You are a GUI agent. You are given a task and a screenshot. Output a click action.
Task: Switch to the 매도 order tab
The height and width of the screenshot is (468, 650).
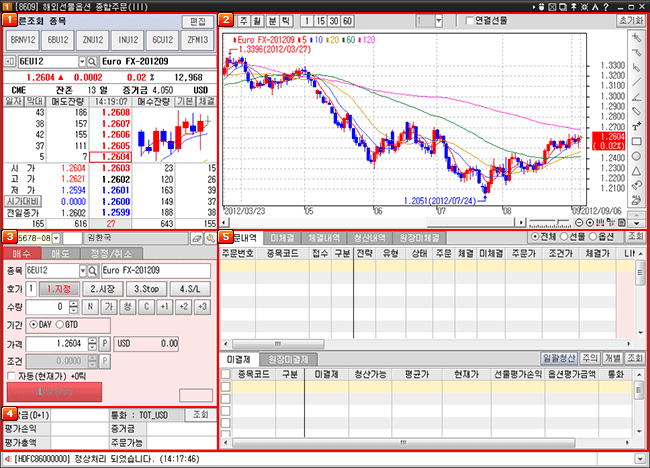coord(61,253)
